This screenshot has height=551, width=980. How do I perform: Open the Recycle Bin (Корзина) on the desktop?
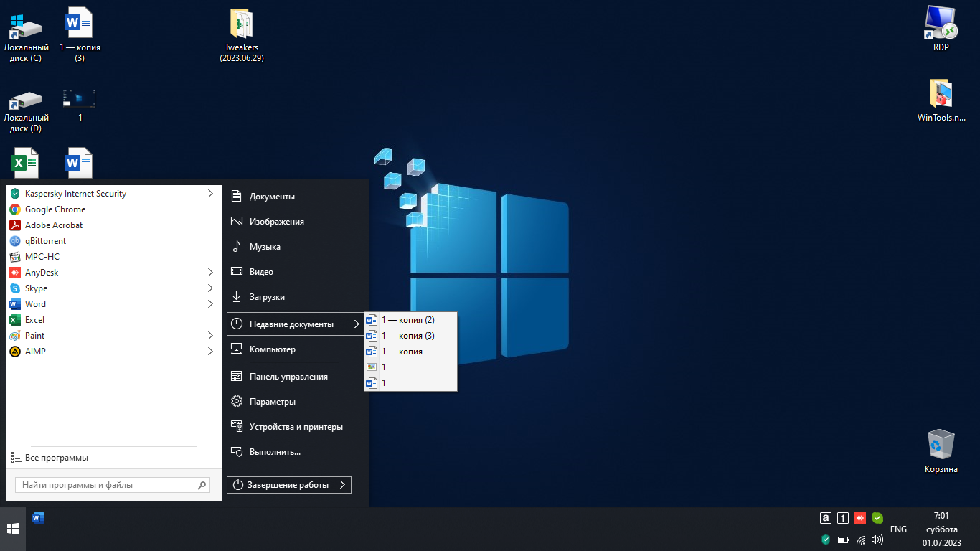tap(941, 451)
